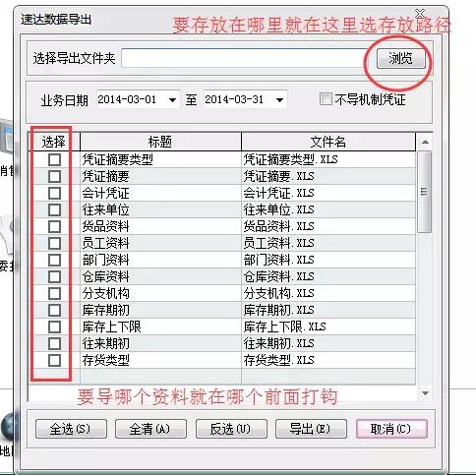Click the 文件名 column header
476x475 pixels.
point(328,142)
